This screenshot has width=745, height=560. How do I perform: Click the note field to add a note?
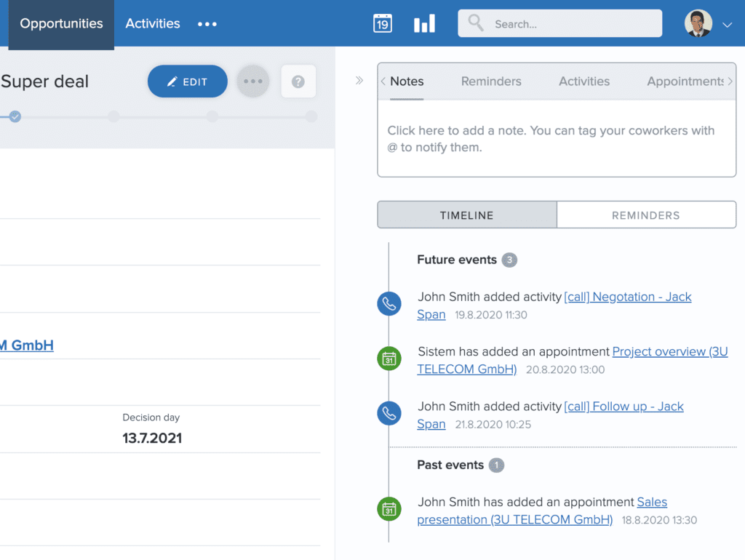pos(556,138)
